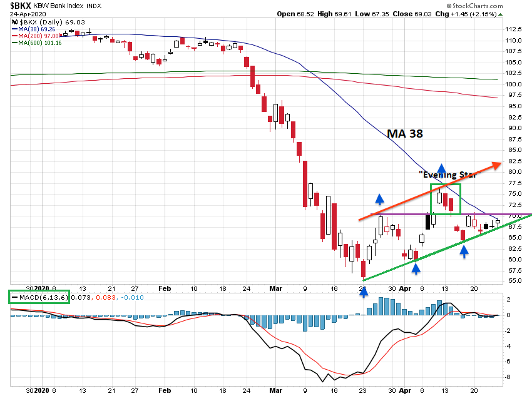Click the 24-Apr-2020 chart date
This screenshot has height=396, width=532.
tap(28, 14)
